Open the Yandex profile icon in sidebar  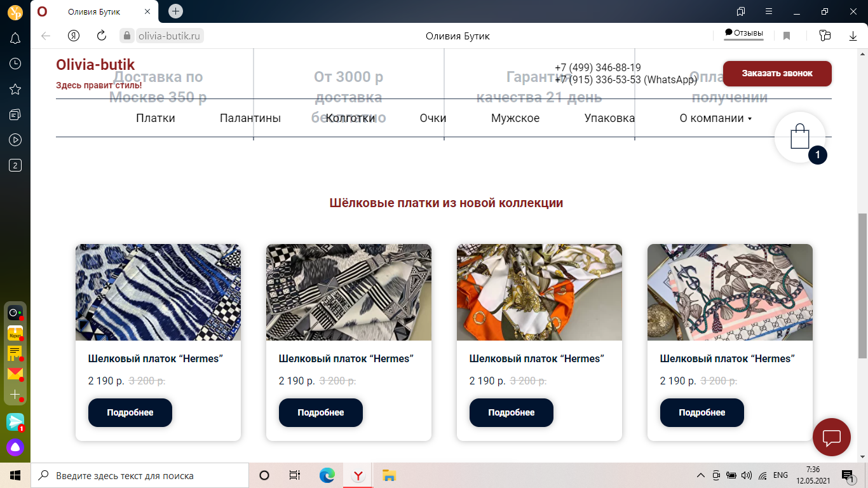pyautogui.click(x=15, y=11)
